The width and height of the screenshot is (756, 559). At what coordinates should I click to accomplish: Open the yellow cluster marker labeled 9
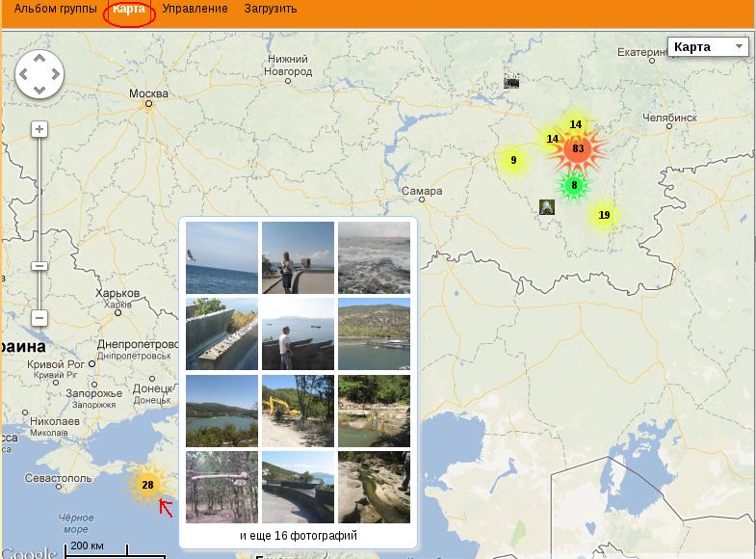[x=513, y=161]
